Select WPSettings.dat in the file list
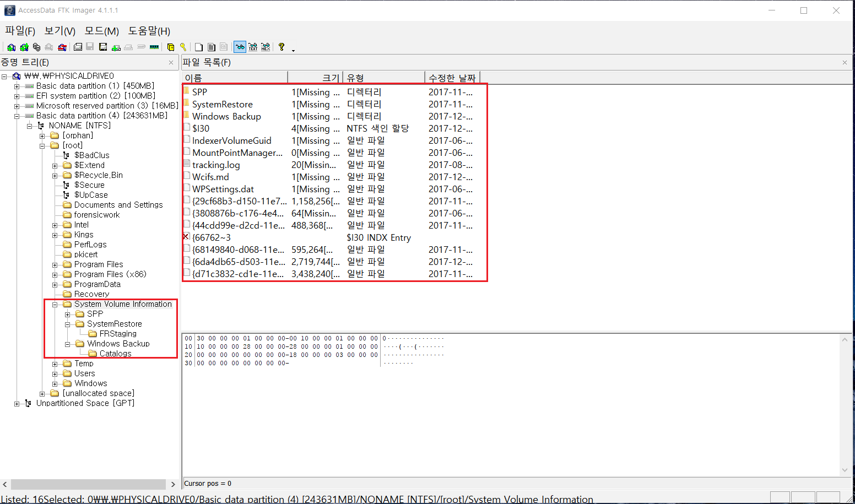The width and height of the screenshot is (855, 504). point(223,189)
